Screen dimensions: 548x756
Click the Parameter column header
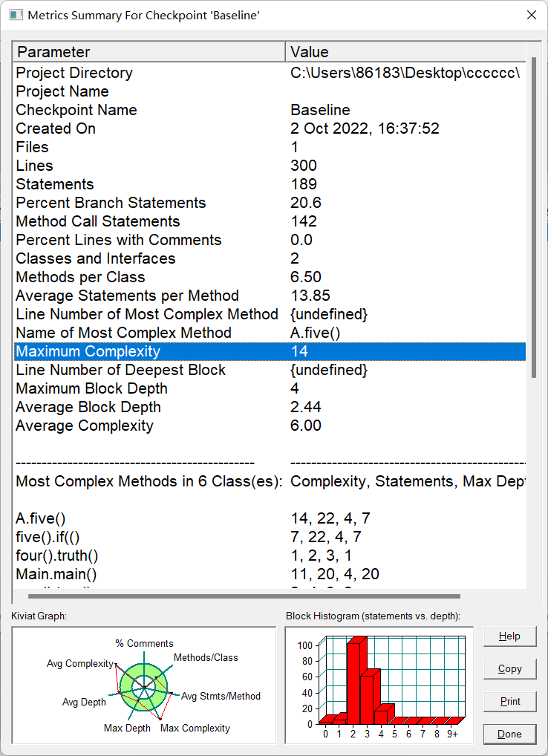[149, 51]
